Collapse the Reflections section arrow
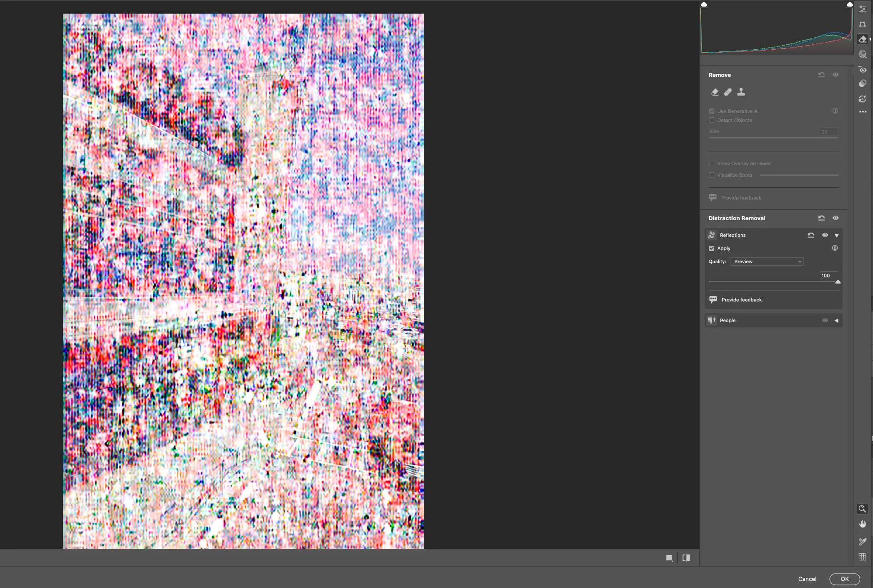Image resolution: width=873 pixels, height=588 pixels. (837, 236)
